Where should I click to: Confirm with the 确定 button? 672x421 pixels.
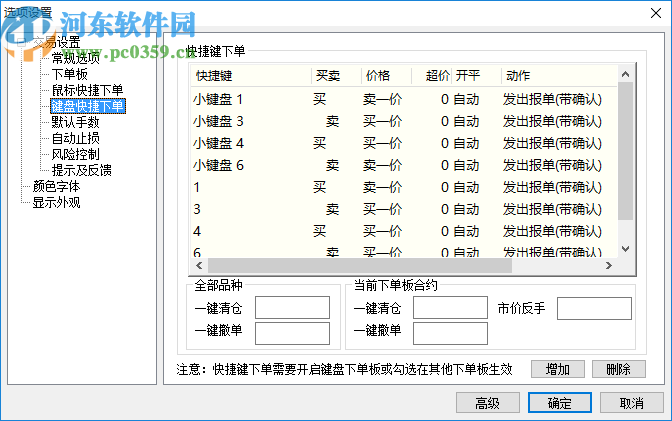click(560, 403)
